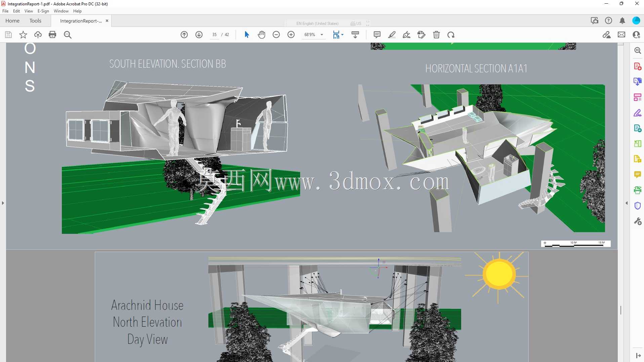Activate the hand pan tool
The width and height of the screenshot is (644, 362).
tap(261, 35)
